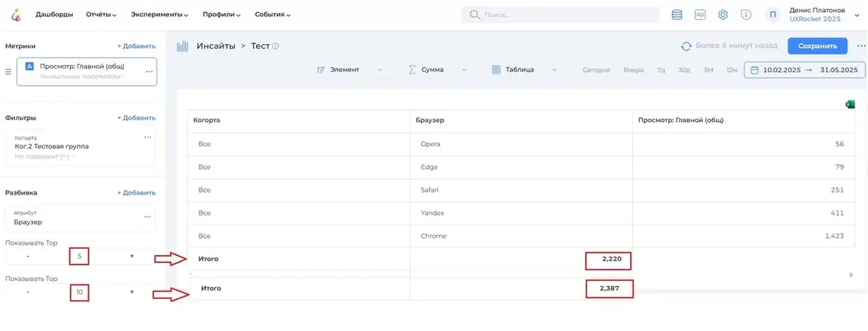Open the database icon in header
The height and width of the screenshot is (331, 868).
coord(676,14)
